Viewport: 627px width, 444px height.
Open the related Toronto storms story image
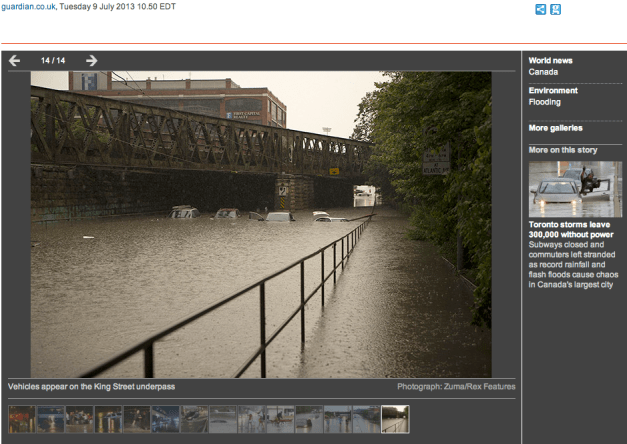[575, 189]
